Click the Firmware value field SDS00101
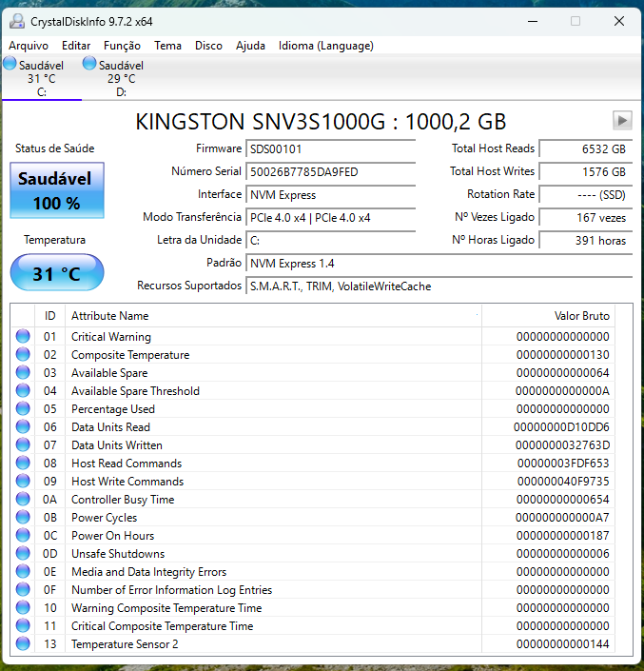 331,149
